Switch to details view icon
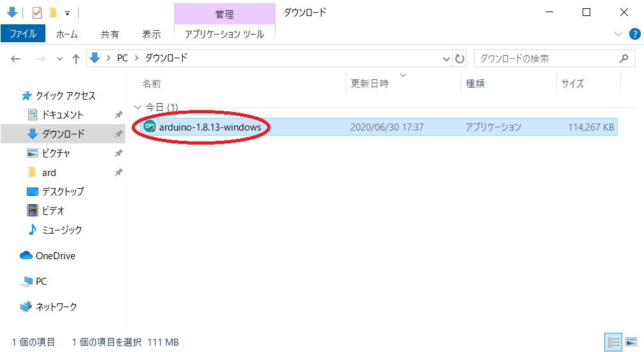 tap(613, 342)
